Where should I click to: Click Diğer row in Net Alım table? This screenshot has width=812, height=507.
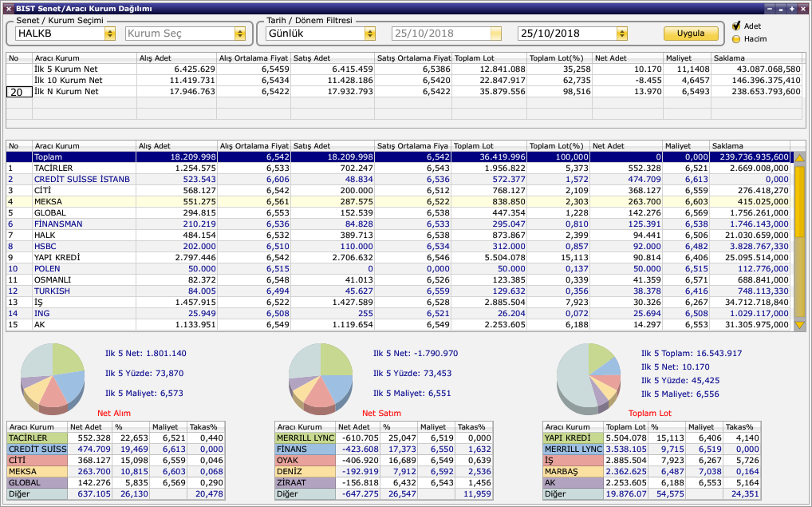[116, 494]
